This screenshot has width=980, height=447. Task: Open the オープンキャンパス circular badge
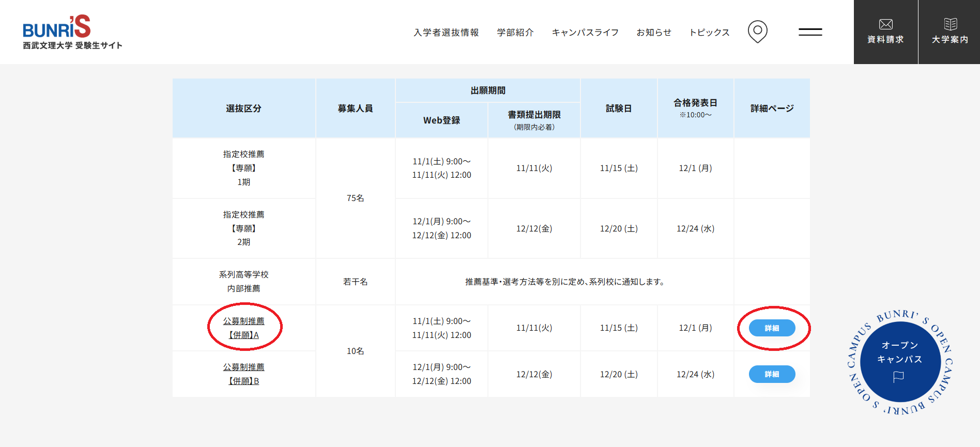click(900, 362)
